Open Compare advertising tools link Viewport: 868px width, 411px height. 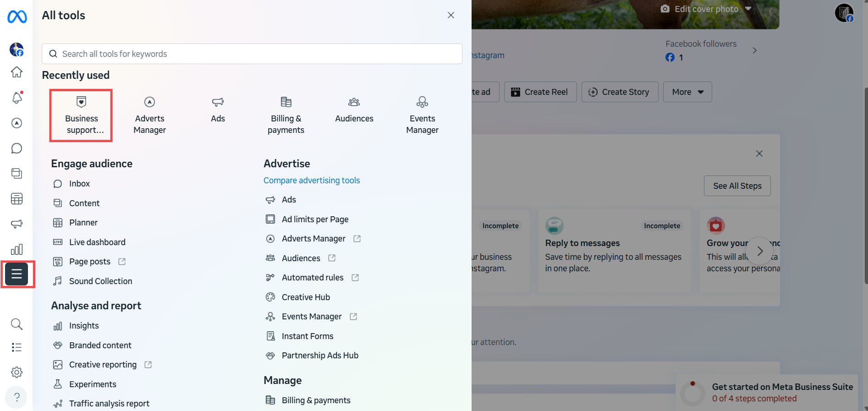(x=312, y=181)
